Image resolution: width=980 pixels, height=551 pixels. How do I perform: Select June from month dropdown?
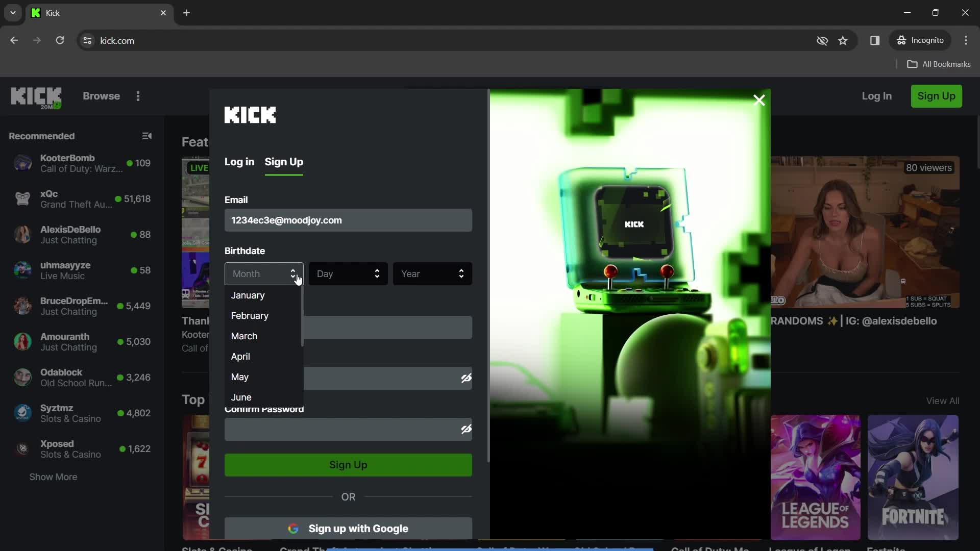[241, 397]
